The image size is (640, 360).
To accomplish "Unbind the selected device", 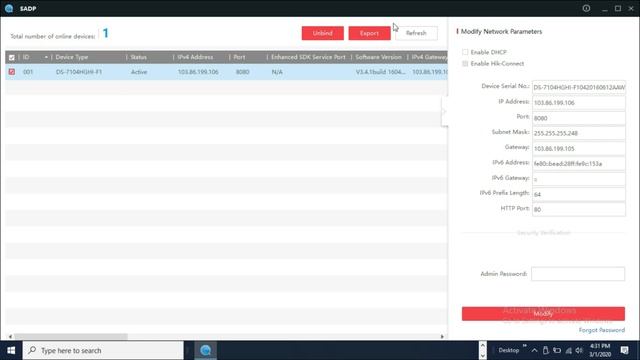I will [x=322, y=33].
